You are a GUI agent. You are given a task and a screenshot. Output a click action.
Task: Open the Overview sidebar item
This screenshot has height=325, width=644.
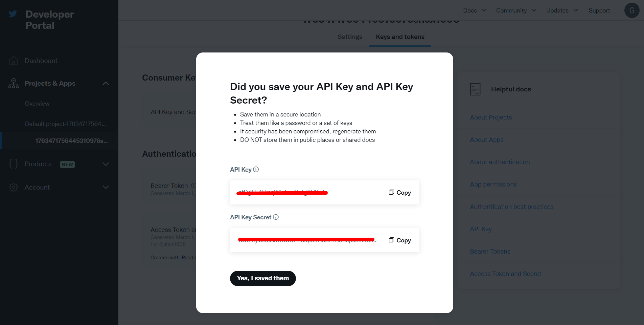point(37,104)
